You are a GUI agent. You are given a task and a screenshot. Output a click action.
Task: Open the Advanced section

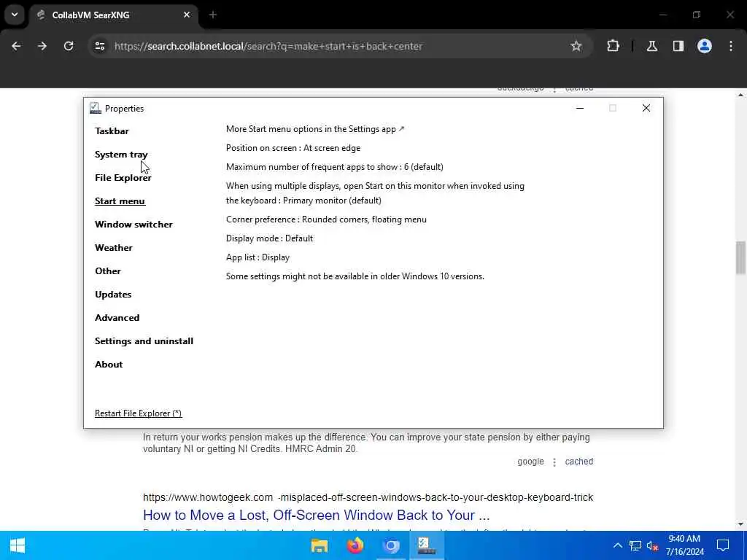coord(117,318)
